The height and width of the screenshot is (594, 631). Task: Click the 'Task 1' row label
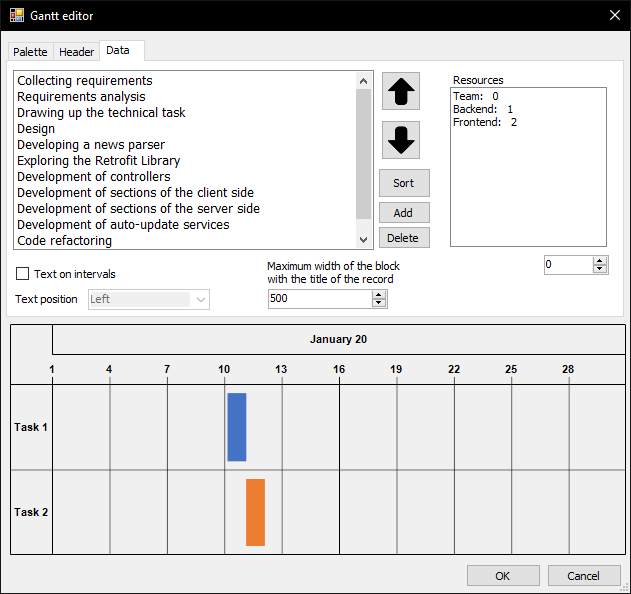(x=31, y=427)
